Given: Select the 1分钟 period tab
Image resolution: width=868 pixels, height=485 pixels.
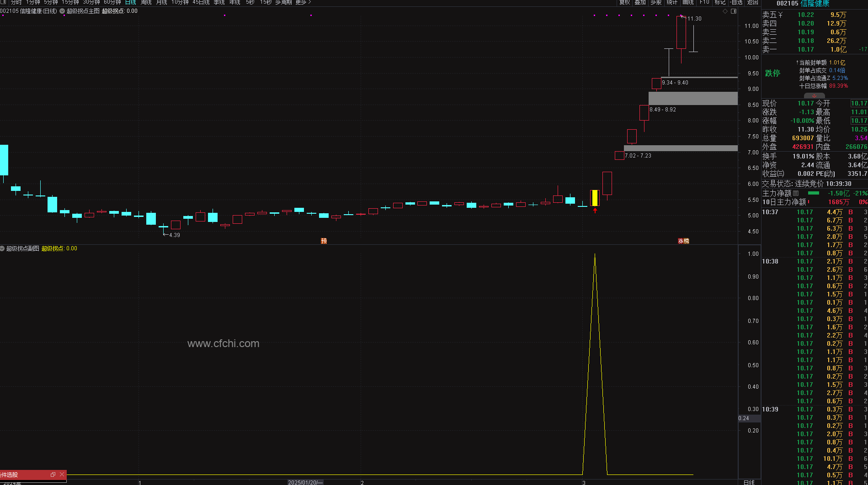Looking at the screenshot, I should click(33, 2).
